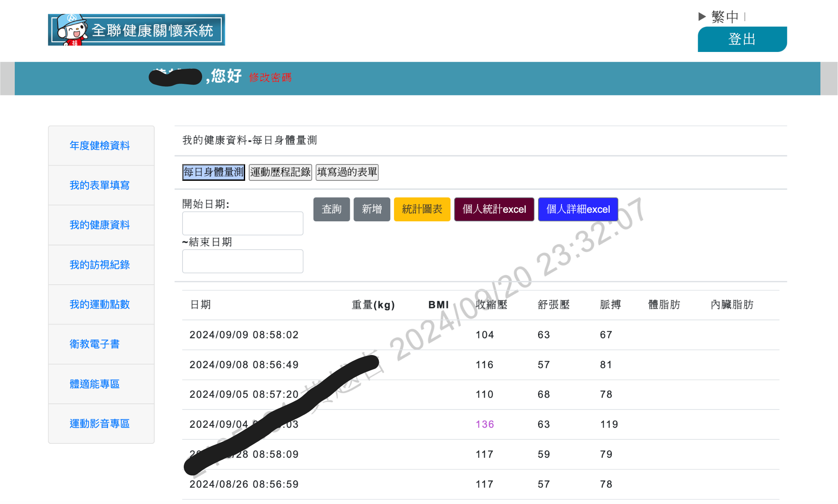Click pulse value 119
This screenshot has height=504, width=838.
tap(609, 425)
